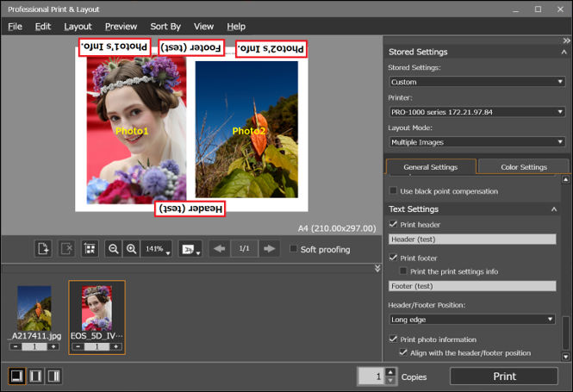
Task: Click the add new page icon
Action: pos(43,249)
